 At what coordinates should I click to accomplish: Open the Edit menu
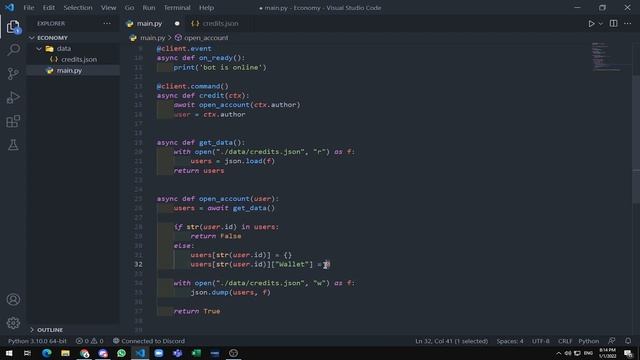click(49, 8)
